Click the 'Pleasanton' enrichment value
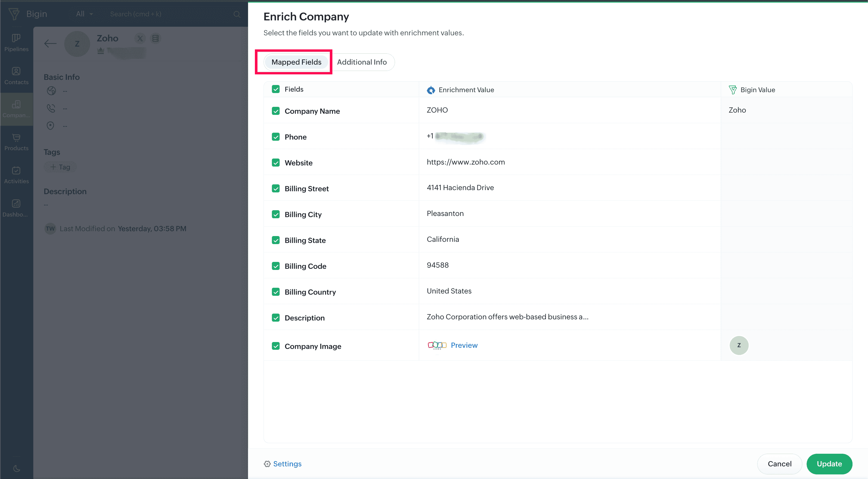This screenshot has width=868, height=479. pos(445,214)
